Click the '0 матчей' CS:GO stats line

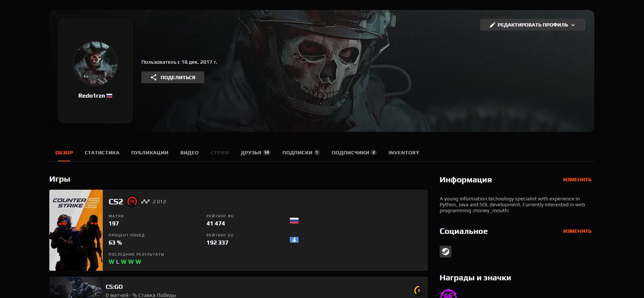141,295
